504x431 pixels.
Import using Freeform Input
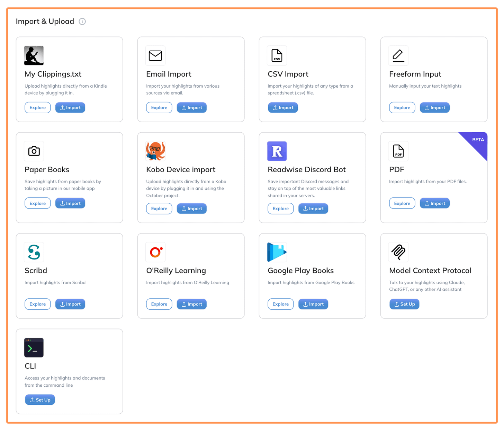(435, 108)
